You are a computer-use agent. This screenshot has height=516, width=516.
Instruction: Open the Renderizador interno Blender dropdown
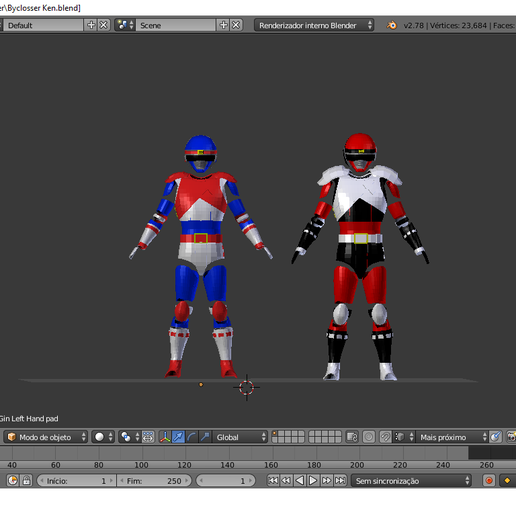point(314,25)
